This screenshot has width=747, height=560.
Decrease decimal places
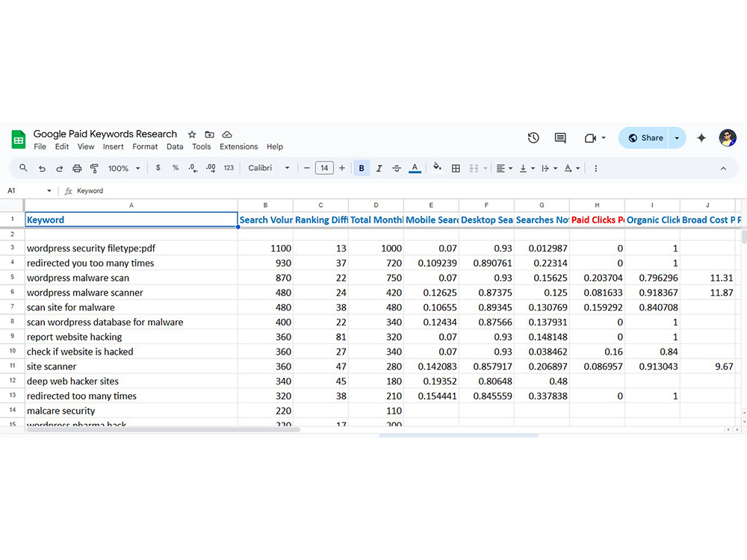(193, 168)
